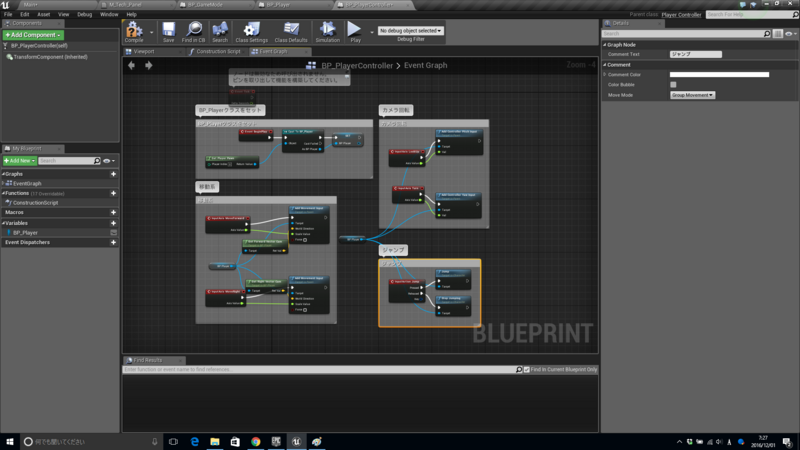Select ConstructionScript in Functions list

point(35,203)
